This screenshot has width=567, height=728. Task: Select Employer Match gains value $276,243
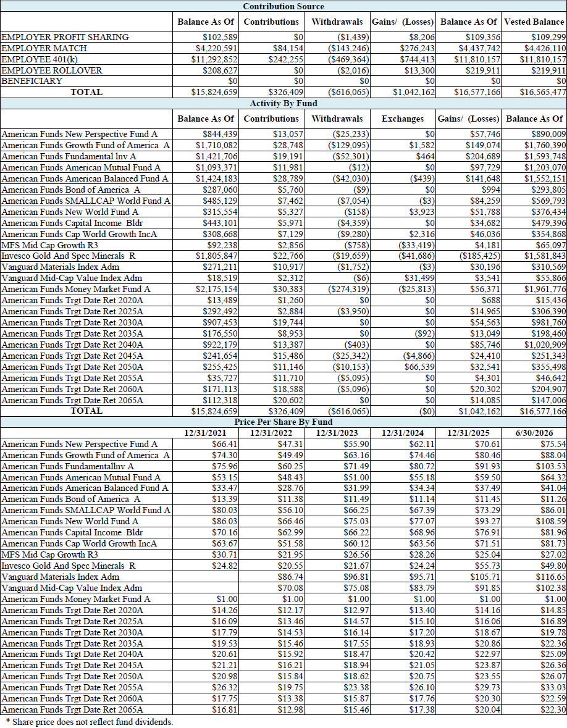click(x=417, y=48)
